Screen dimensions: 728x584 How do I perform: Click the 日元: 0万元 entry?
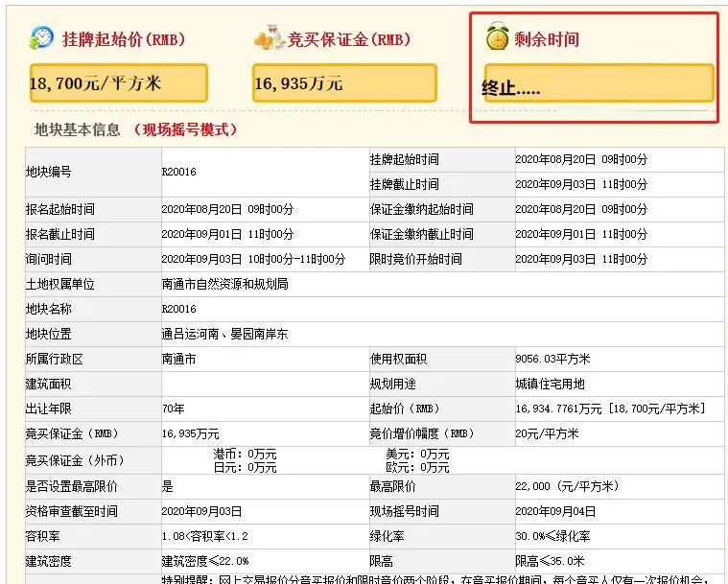245,467
